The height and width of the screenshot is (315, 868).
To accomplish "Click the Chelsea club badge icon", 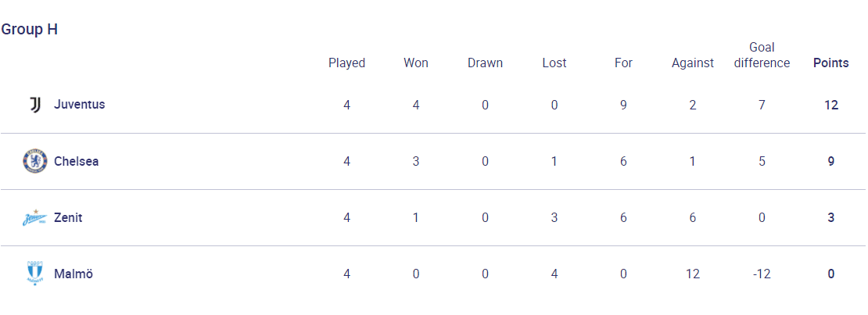I will click(x=31, y=161).
